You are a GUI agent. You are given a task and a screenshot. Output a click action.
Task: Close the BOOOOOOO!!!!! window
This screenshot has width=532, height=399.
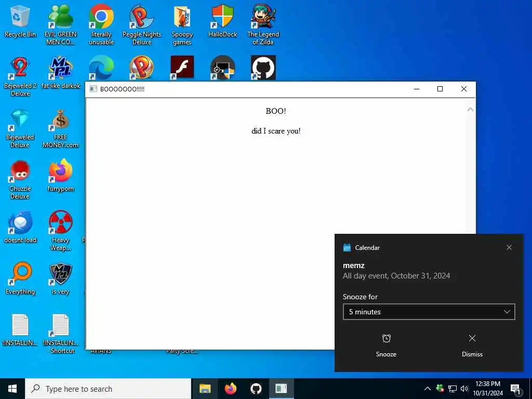[x=464, y=89]
